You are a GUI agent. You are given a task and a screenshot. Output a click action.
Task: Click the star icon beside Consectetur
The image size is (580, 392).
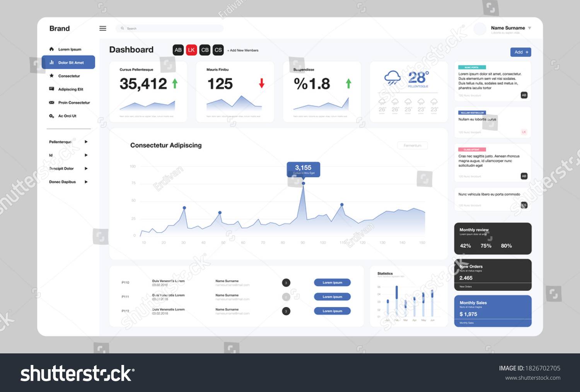coord(51,76)
